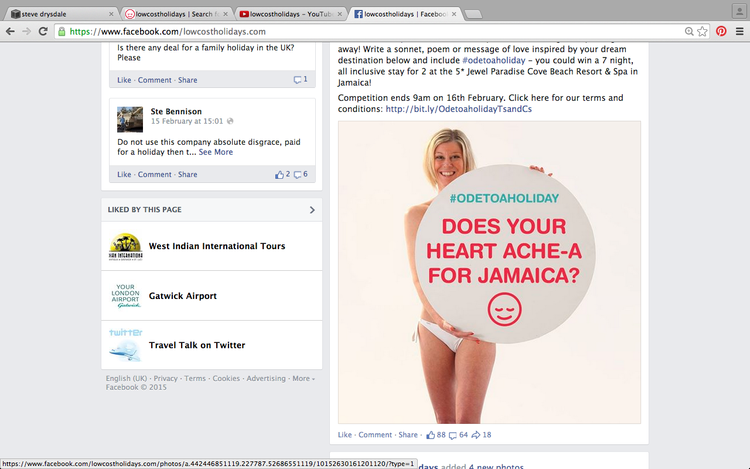Click the 'added 4 new photos' link
The height and width of the screenshot is (469, 750).
pos(496,466)
